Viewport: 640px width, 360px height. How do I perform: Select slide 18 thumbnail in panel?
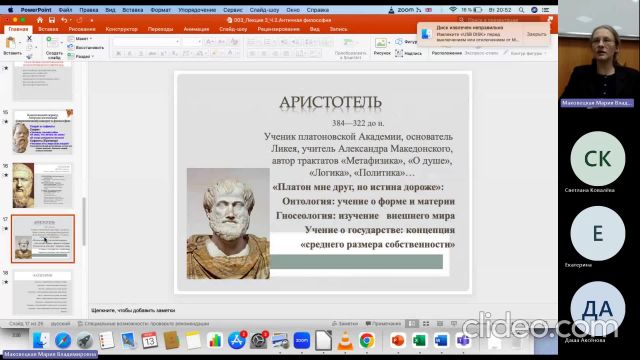coord(43,293)
